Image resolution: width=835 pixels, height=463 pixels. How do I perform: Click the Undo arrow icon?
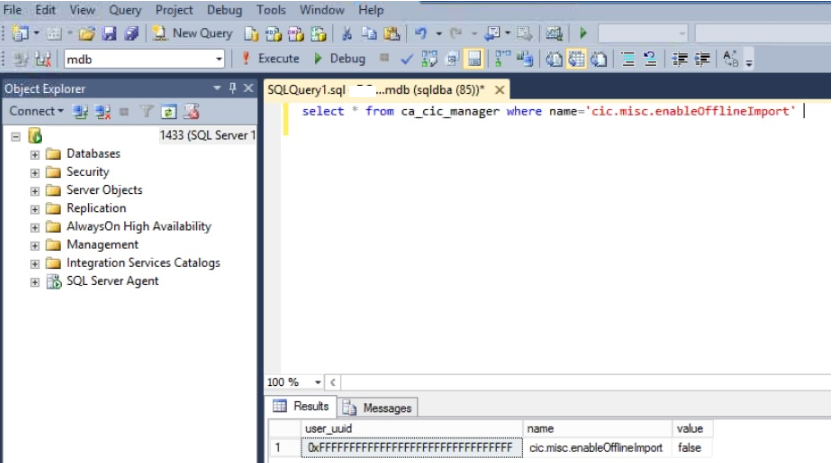tap(422, 33)
